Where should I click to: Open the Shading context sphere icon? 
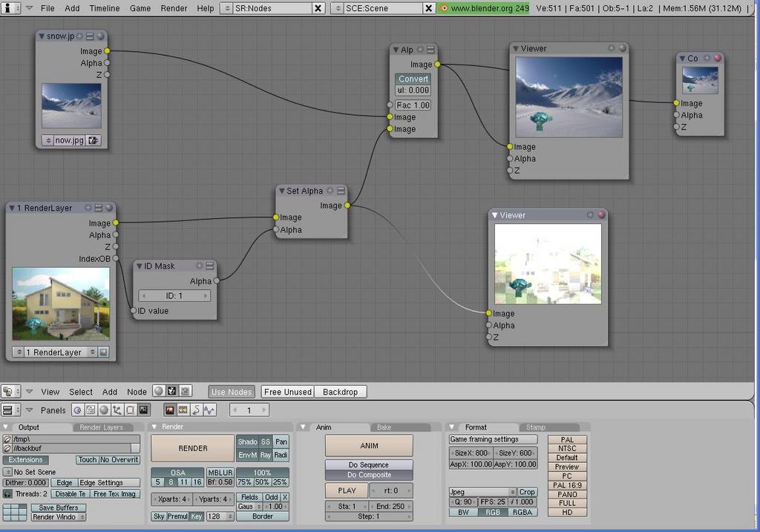104,410
